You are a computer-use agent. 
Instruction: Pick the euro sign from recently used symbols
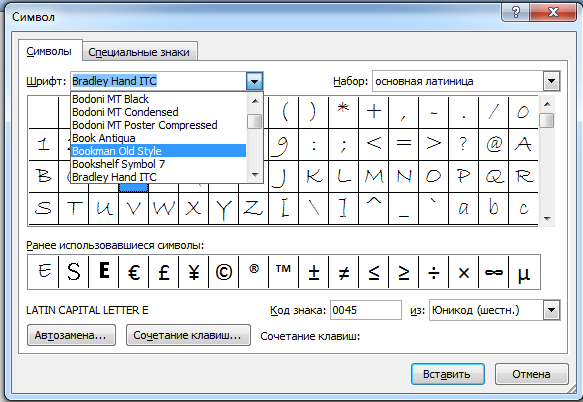click(133, 272)
